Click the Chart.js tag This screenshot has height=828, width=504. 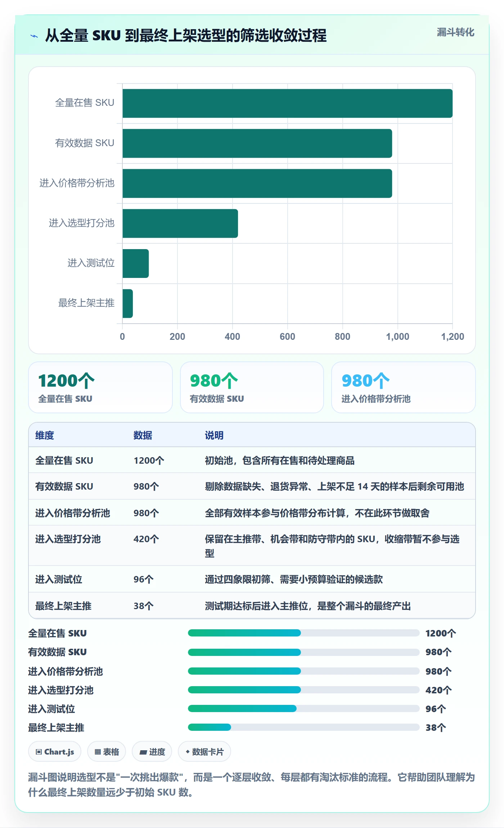click(x=55, y=752)
